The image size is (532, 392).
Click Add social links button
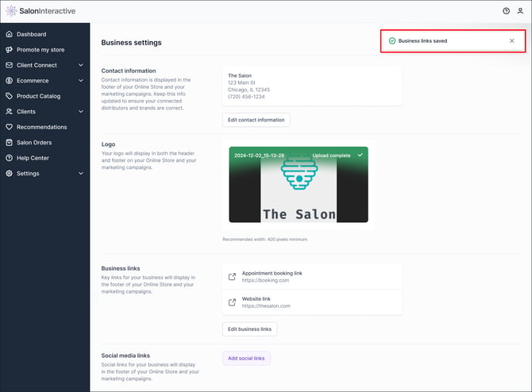pyautogui.click(x=246, y=359)
